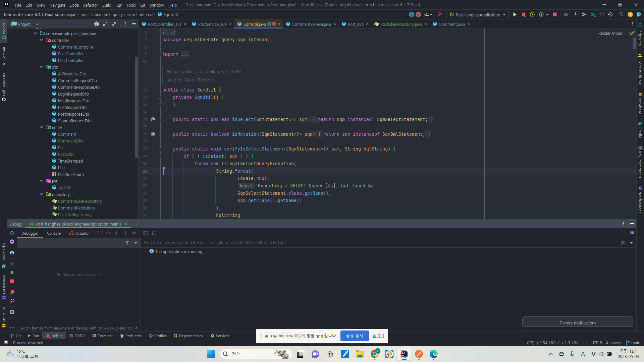
Task: Collapse the repository package node
Action: [x=41, y=194]
